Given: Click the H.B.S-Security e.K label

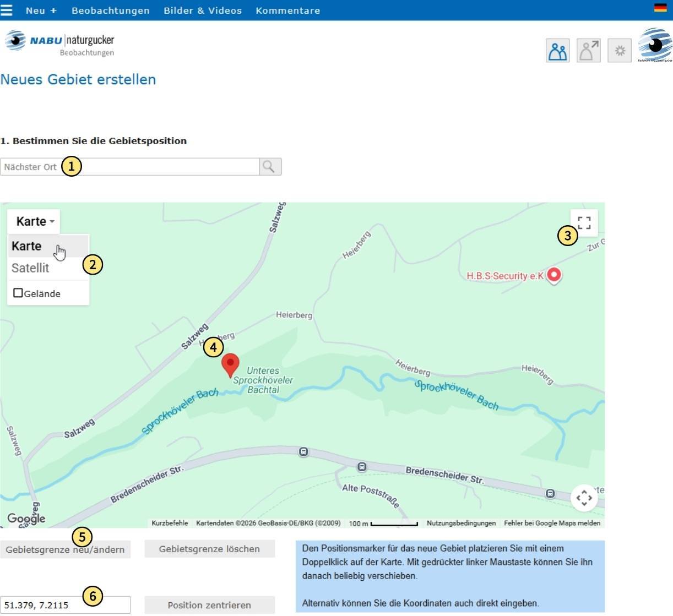Looking at the screenshot, I should click(505, 276).
